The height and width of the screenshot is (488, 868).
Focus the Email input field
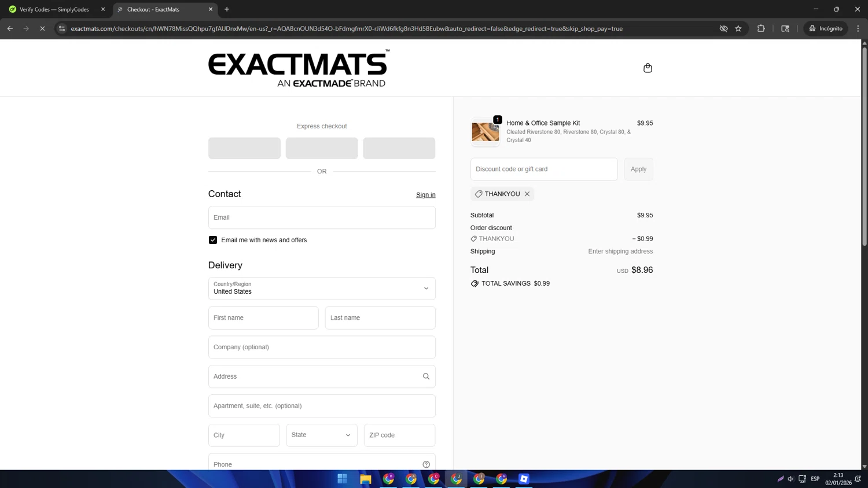[322, 217]
